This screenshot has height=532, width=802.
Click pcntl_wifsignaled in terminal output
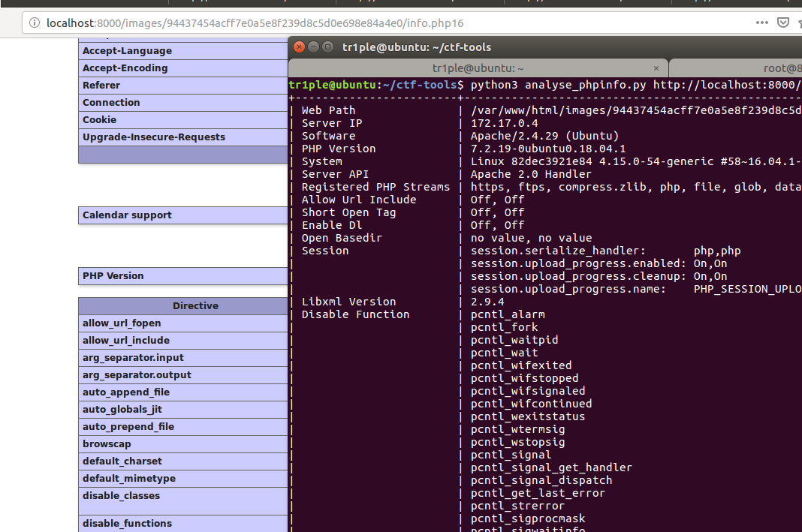pyautogui.click(x=528, y=392)
